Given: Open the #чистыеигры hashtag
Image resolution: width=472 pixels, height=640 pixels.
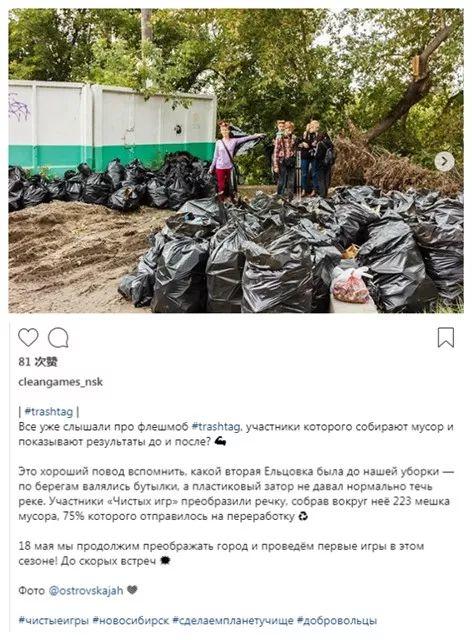Looking at the screenshot, I should click(53, 621).
